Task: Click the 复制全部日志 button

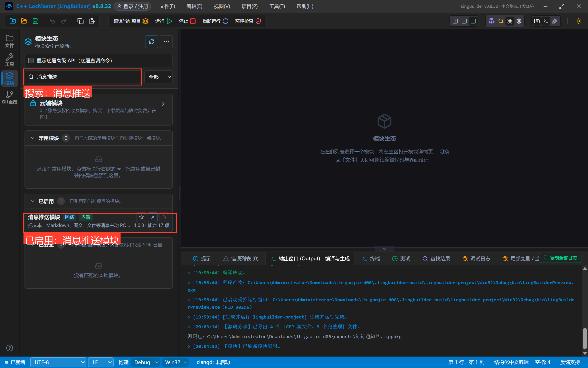Action: pos(560,258)
